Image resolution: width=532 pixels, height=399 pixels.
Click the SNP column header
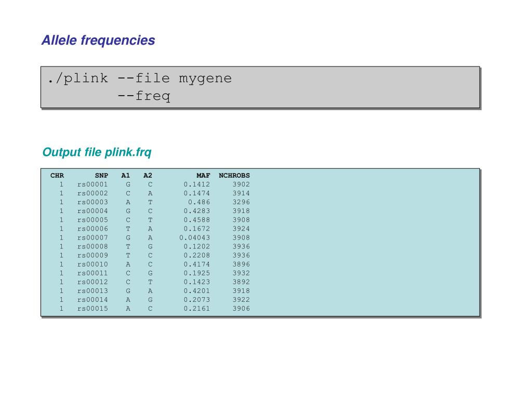(101, 176)
